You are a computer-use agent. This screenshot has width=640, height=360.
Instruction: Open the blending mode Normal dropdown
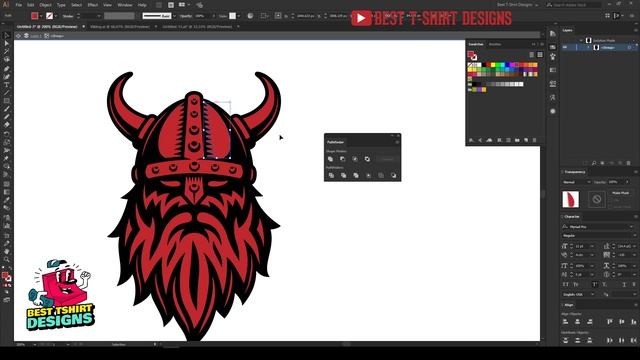[x=577, y=182]
